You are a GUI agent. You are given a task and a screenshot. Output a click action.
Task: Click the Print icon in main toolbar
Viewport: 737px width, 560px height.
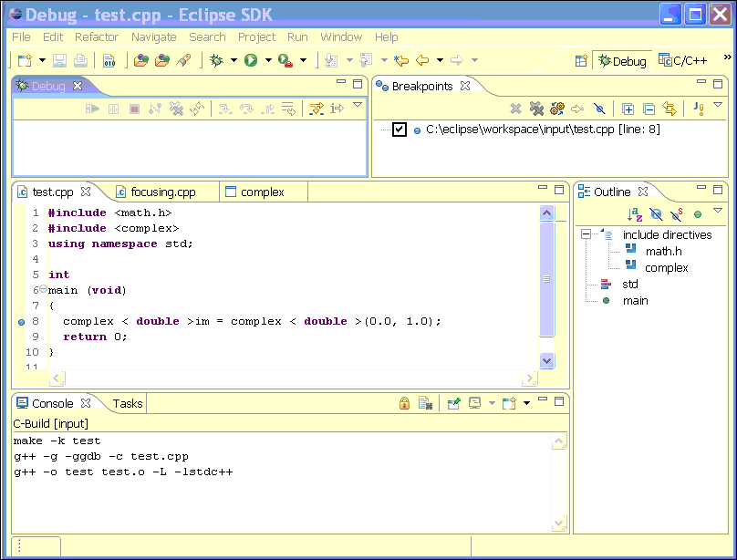tap(80, 60)
